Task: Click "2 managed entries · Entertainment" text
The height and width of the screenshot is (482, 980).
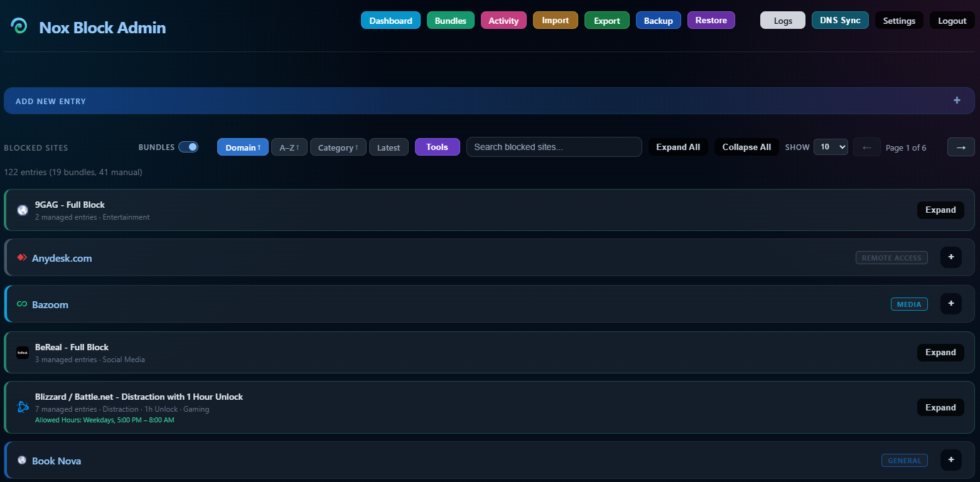Action: click(92, 217)
